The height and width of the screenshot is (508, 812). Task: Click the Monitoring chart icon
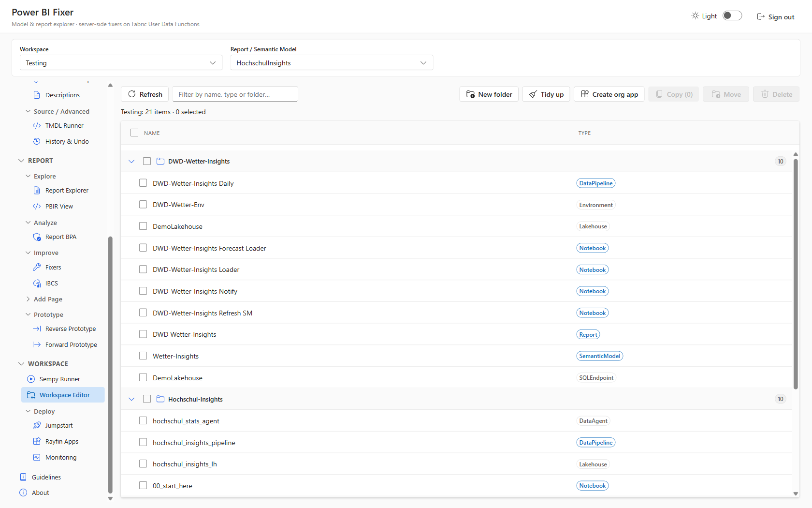point(37,457)
